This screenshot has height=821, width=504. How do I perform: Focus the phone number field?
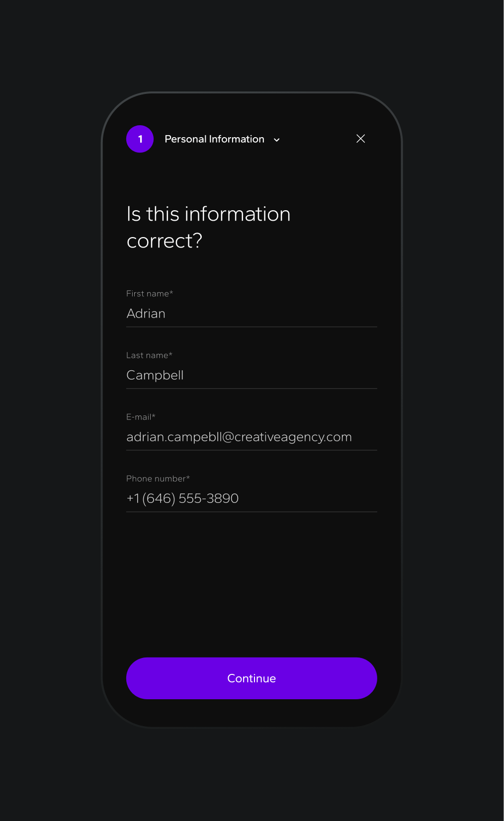click(251, 498)
